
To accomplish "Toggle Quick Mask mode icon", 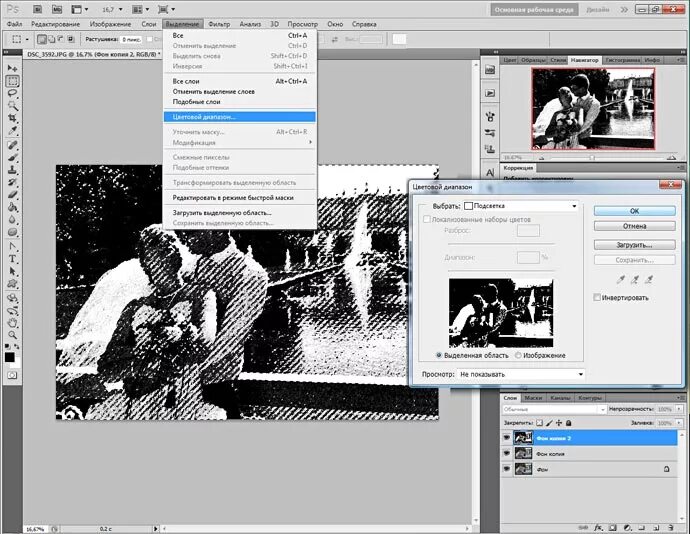I will point(12,376).
